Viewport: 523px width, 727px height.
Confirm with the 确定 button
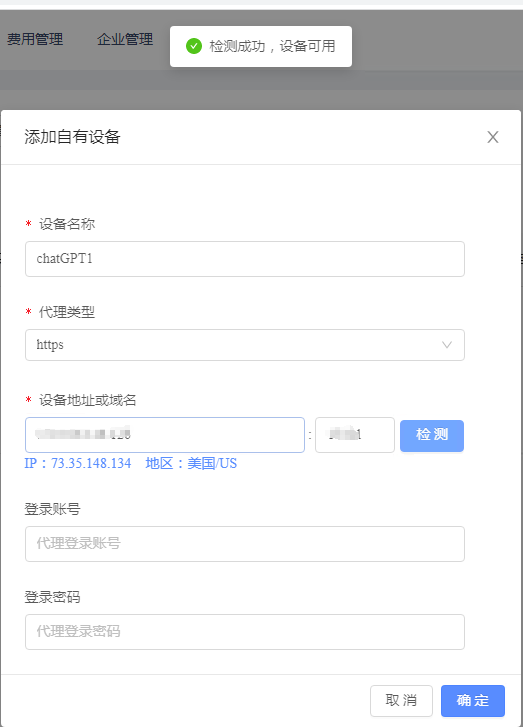coord(472,701)
